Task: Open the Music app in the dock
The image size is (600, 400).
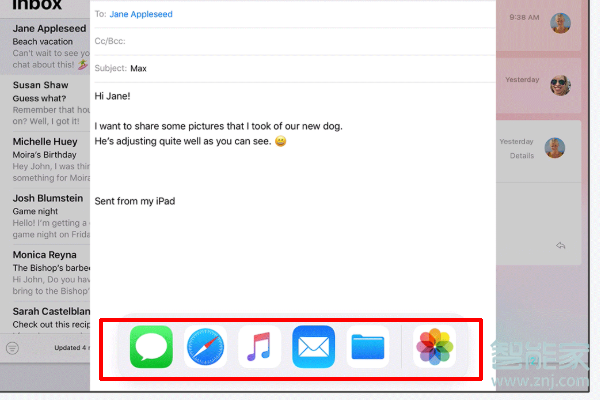Action: click(x=259, y=347)
